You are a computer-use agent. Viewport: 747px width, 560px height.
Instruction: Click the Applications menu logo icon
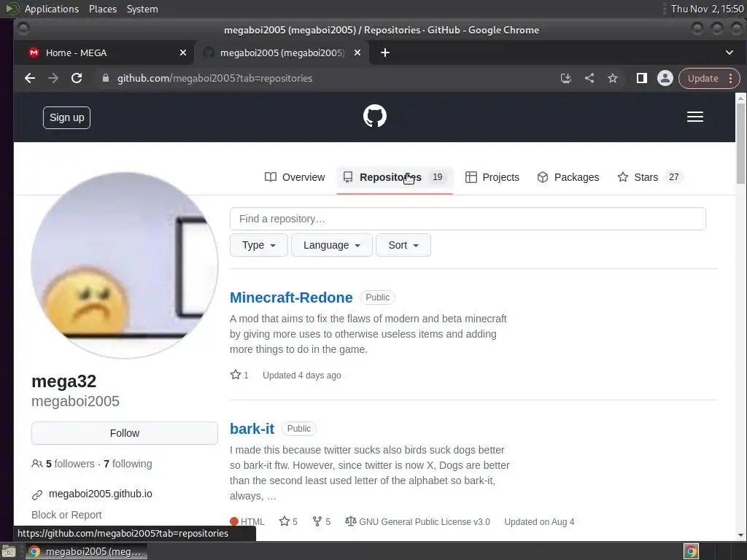[x=12, y=9]
